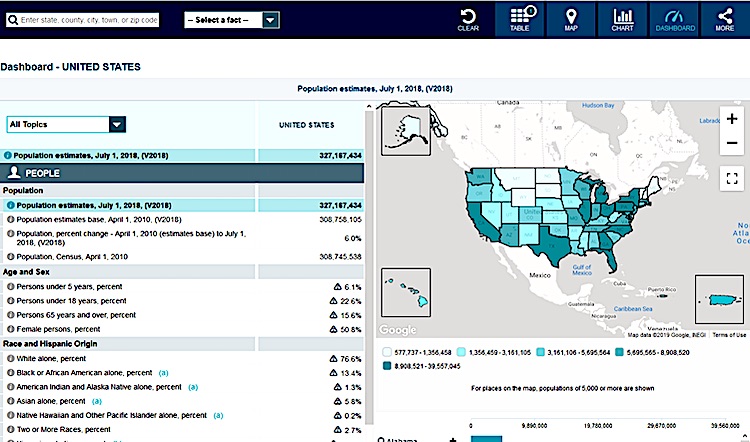Zoom out on the map

732,143
